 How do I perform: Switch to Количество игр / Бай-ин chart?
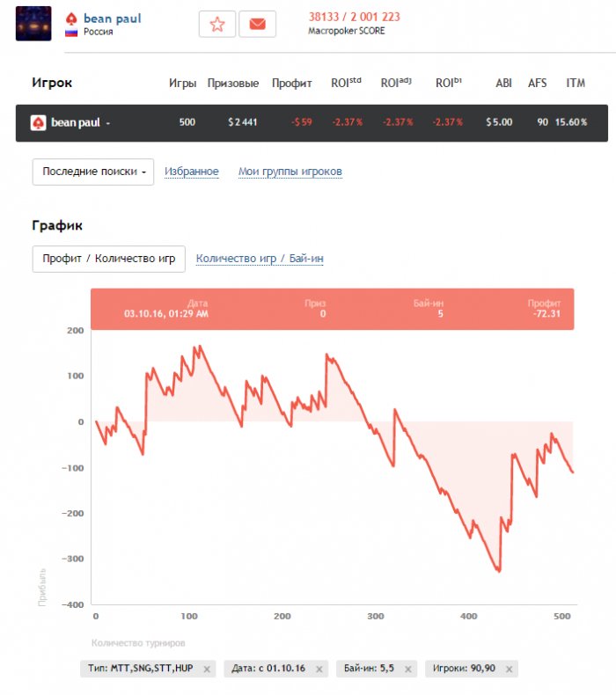(x=260, y=259)
